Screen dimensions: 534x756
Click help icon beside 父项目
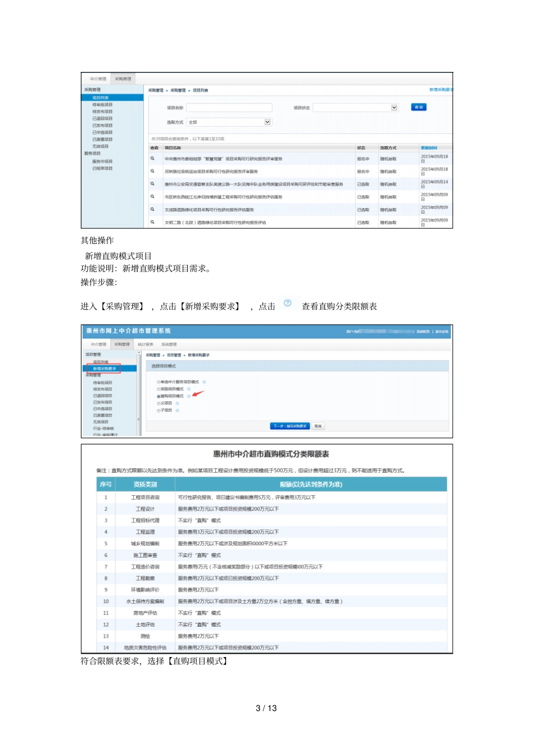[x=177, y=403]
